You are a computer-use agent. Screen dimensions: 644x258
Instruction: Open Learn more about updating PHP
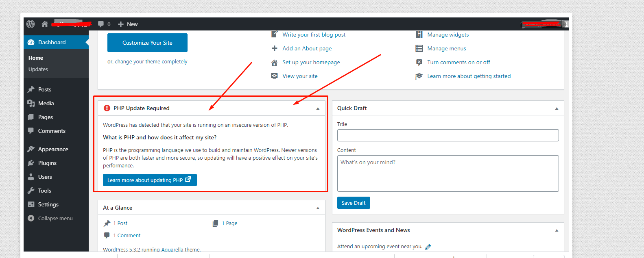click(149, 180)
